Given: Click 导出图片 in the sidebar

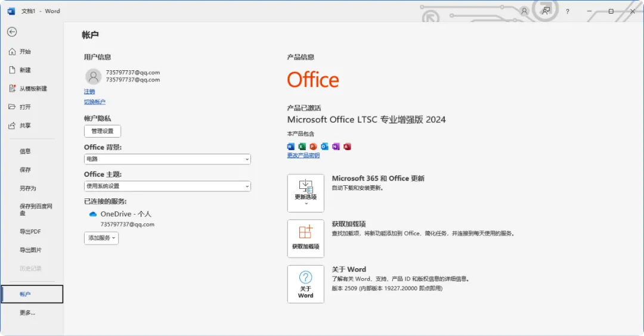Looking at the screenshot, I should (32, 250).
